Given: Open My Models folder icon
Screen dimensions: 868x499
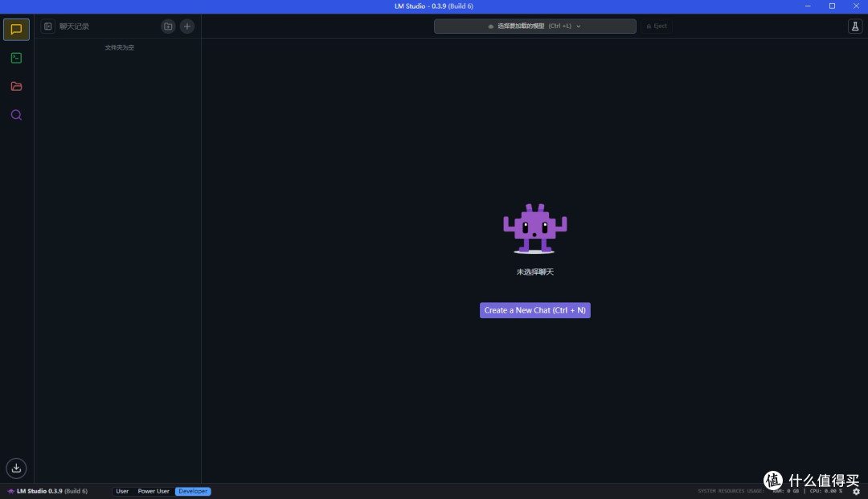Looking at the screenshot, I should point(16,86).
